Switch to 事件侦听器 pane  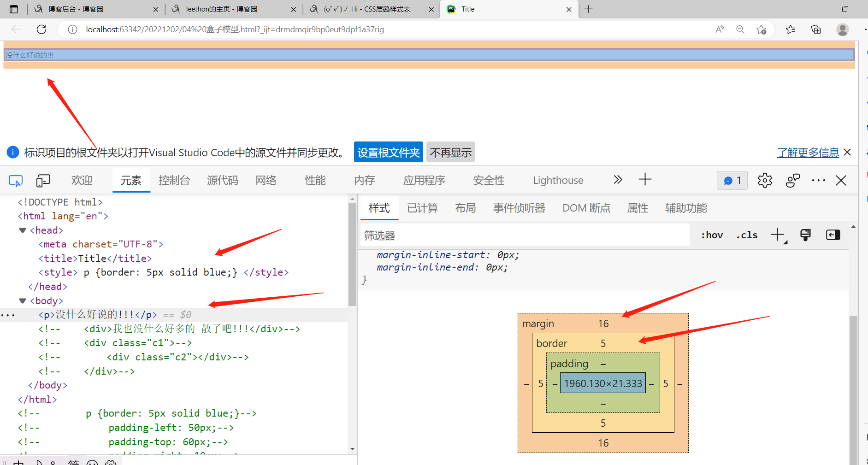[519, 208]
